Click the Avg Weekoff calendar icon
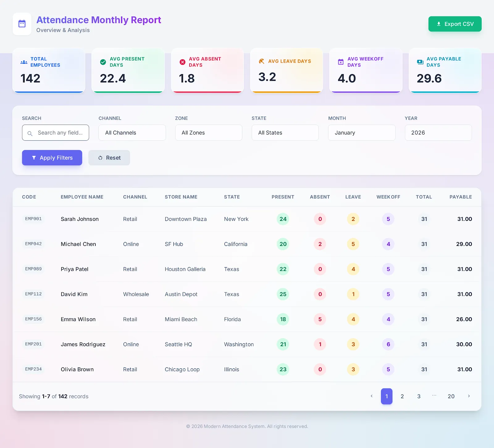The height and width of the screenshot is (448, 494). [341, 62]
